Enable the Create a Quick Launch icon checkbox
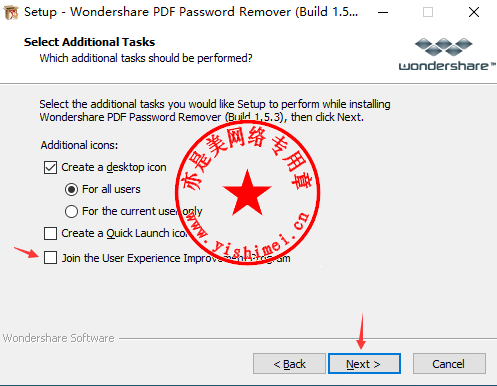 click(50, 233)
